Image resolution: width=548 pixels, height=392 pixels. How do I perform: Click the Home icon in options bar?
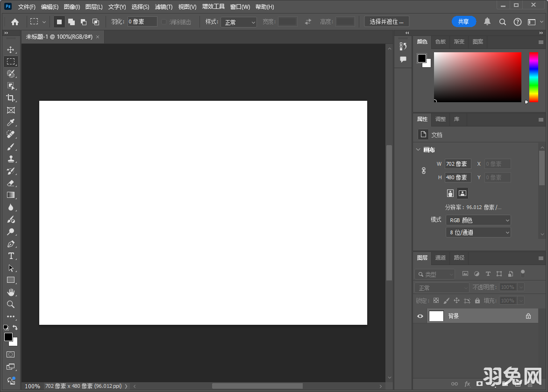point(14,22)
